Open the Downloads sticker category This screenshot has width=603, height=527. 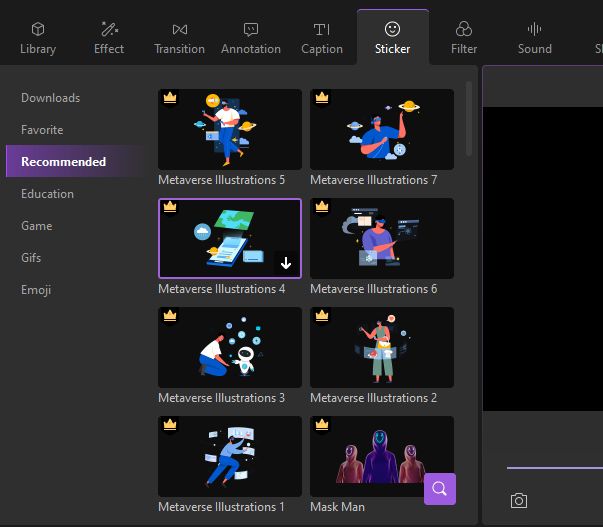point(51,98)
